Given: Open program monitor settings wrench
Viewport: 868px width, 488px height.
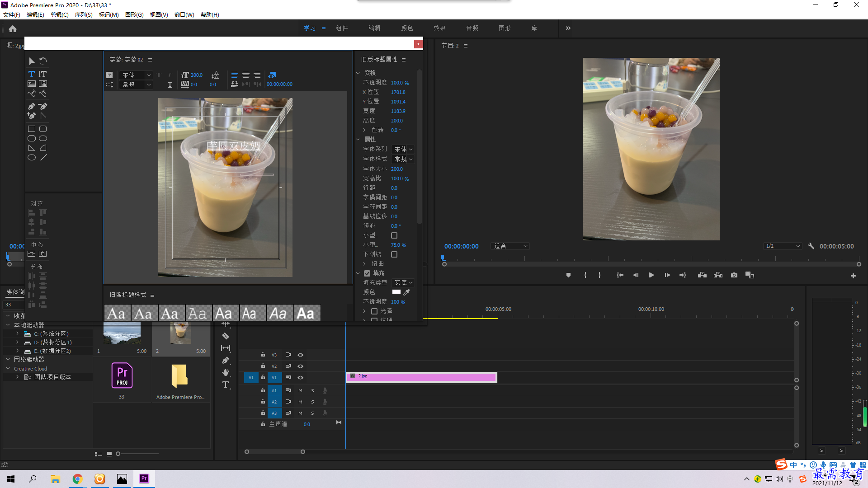Looking at the screenshot, I should click(x=811, y=246).
